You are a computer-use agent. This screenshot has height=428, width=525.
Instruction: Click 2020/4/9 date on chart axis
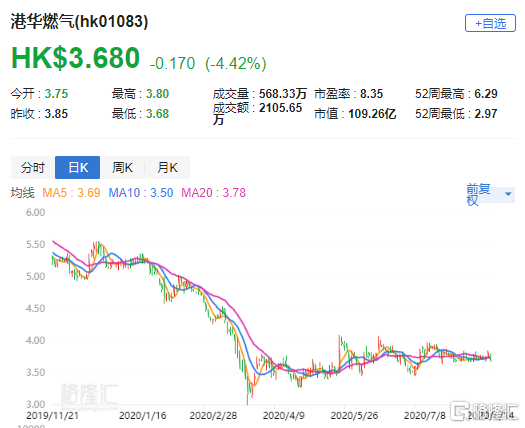coord(284,416)
